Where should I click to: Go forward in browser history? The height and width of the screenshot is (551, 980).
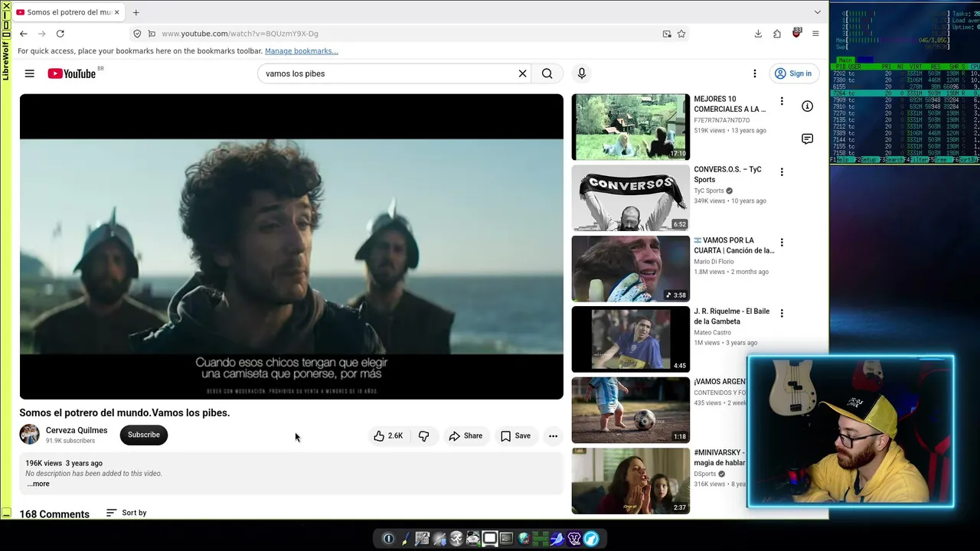point(42,34)
